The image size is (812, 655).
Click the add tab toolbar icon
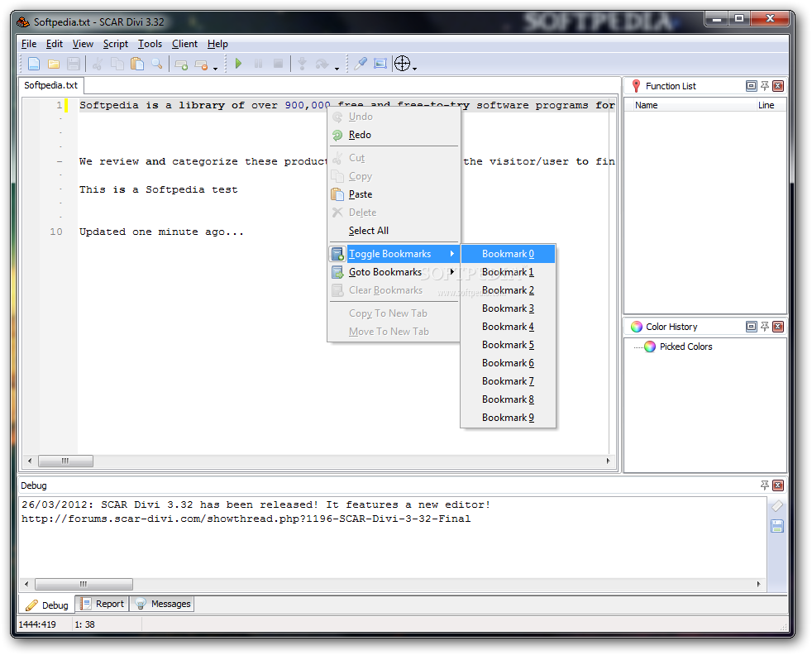[181, 65]
